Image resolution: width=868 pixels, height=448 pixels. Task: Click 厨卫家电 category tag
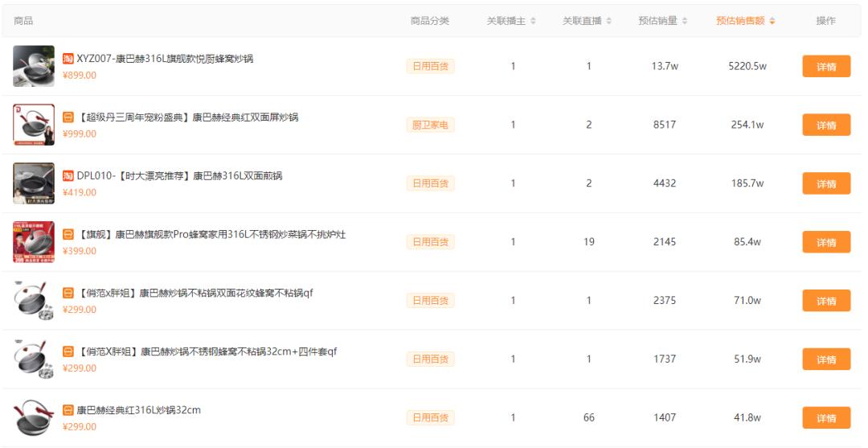430,125
